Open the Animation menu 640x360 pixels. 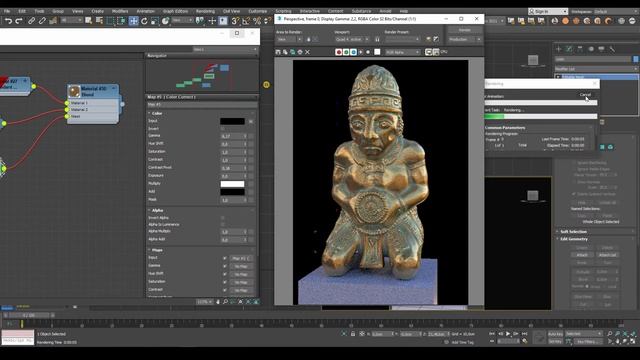point(146,11)
